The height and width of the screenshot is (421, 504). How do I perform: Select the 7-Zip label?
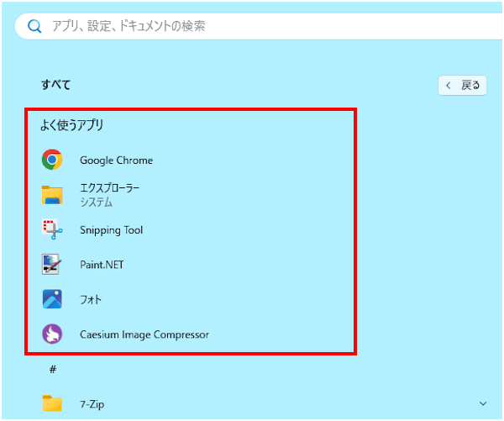92,404
